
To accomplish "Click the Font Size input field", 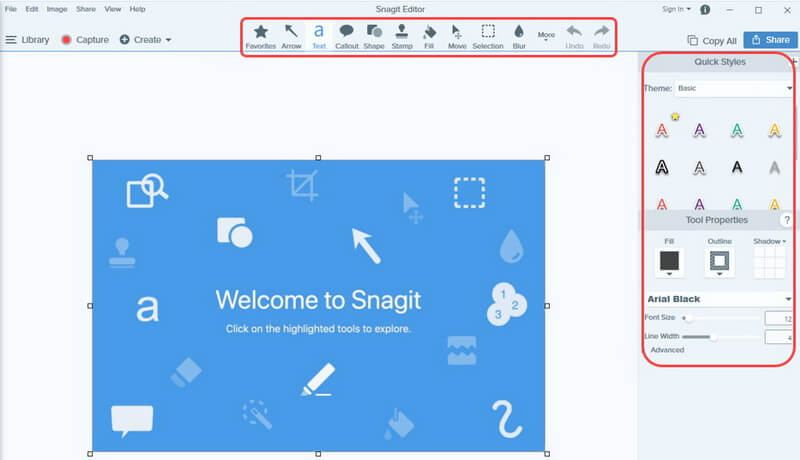I will pyautogui.click(x=779, y=318).
